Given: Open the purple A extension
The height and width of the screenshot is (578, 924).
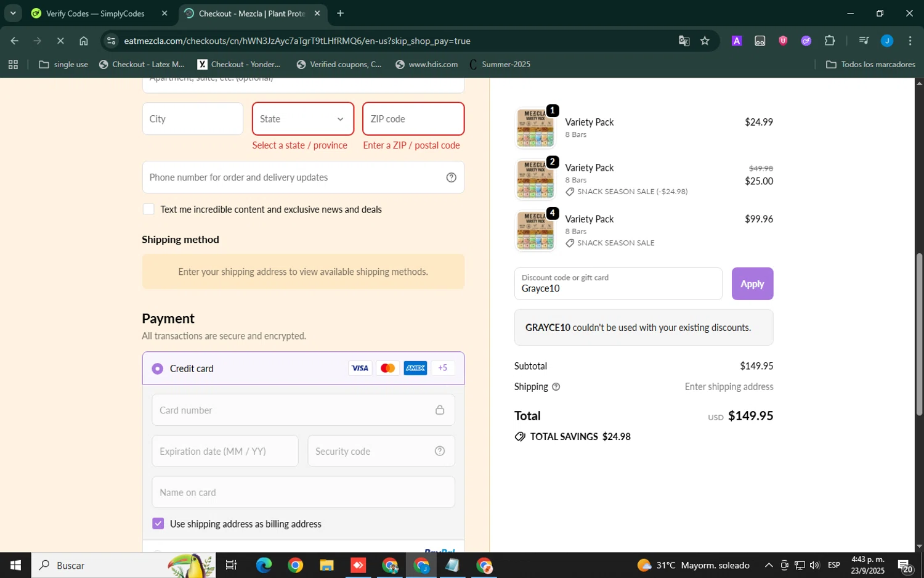Looking at the screenshot, I should tap(737, 41).
